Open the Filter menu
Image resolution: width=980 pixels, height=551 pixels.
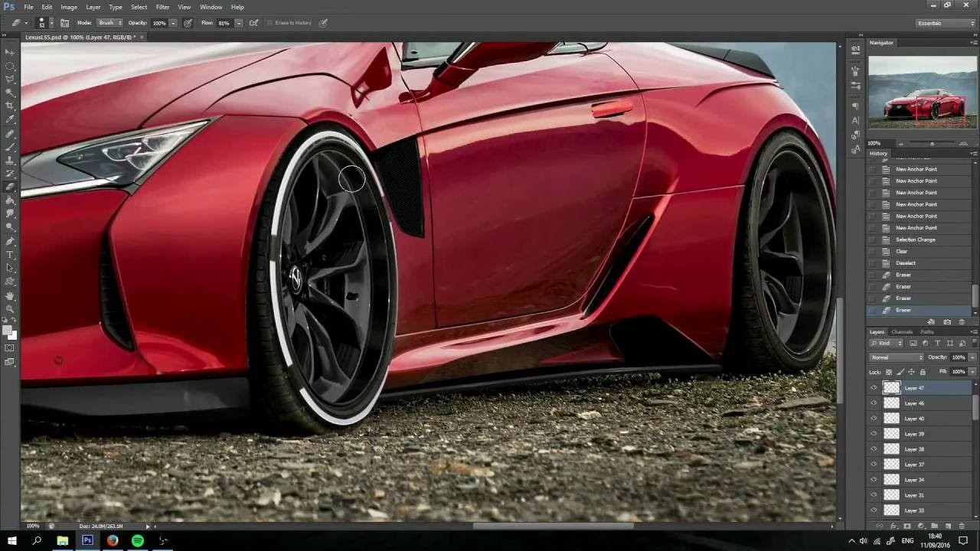pyautogui.click(x=162, y=7)
